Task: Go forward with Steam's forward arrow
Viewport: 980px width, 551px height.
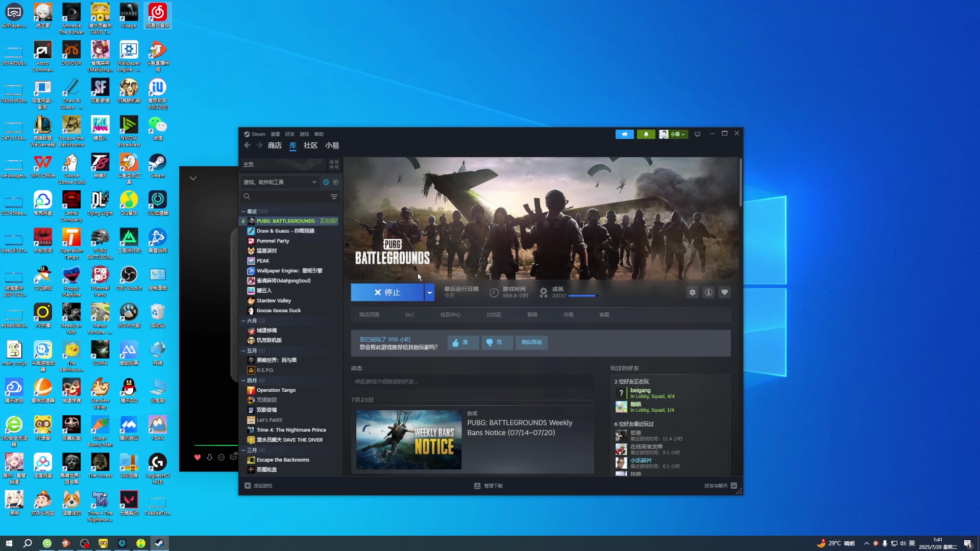Action: (x=259, y=145)
